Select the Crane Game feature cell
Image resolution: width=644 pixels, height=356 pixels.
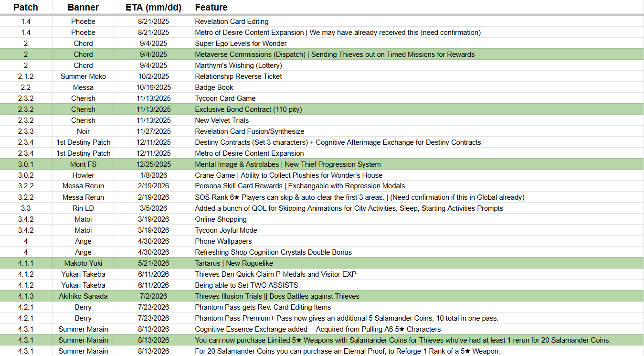pyautogui.click(x=418, y=175)
